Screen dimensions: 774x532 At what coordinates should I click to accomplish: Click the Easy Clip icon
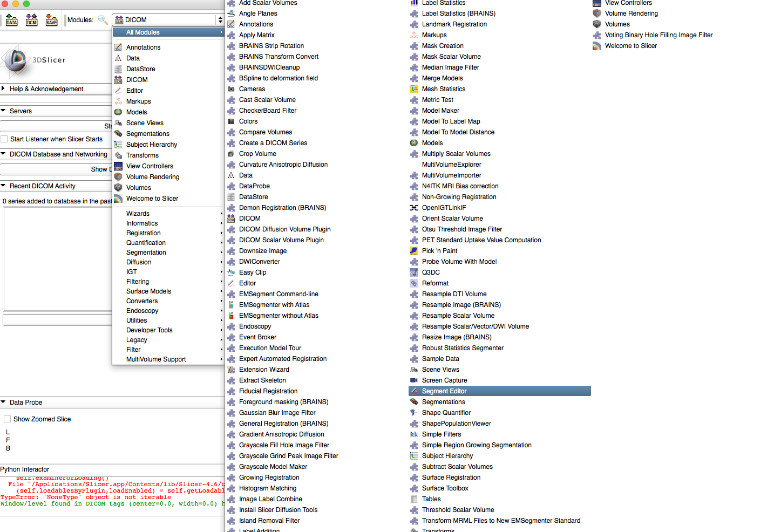pyautogui.click(x=231, y=272)
